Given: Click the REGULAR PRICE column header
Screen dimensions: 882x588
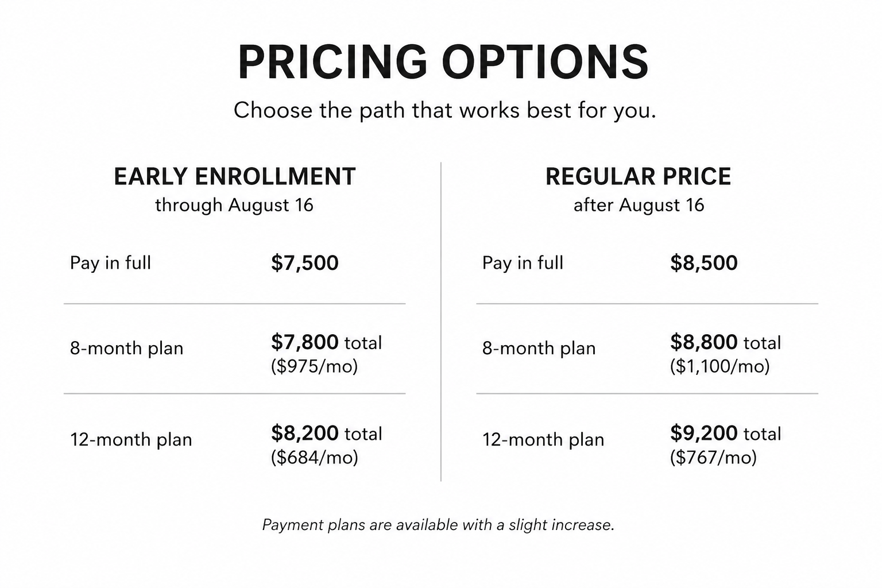Looking at the screenshot, I should point(639,176).
